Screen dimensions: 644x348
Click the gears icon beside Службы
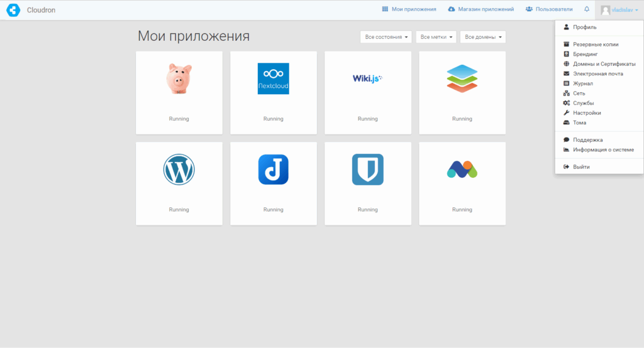pyautogui.click(x=567, y=103)
